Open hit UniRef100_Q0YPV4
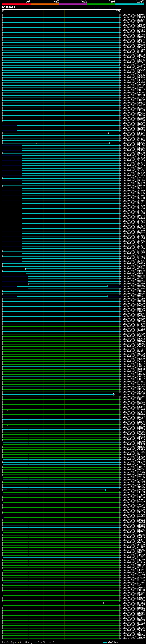This screenshot has height=644, width=146. click(133, 583)
